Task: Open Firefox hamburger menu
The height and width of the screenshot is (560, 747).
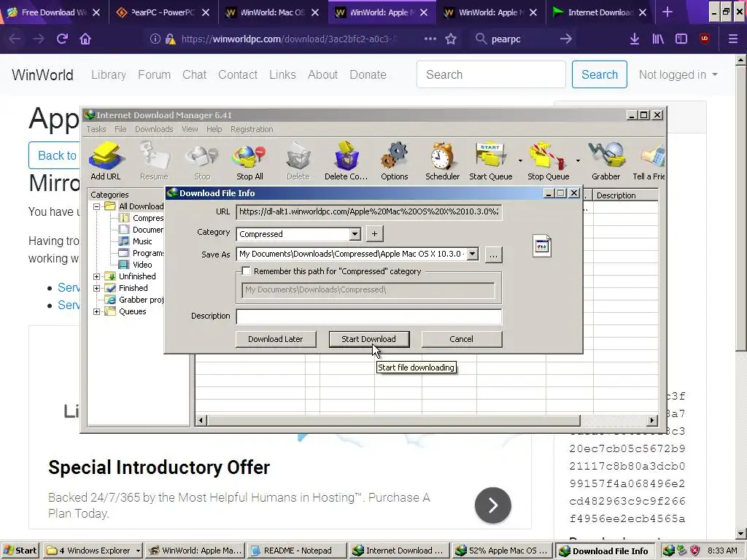Action: (733, 39)
